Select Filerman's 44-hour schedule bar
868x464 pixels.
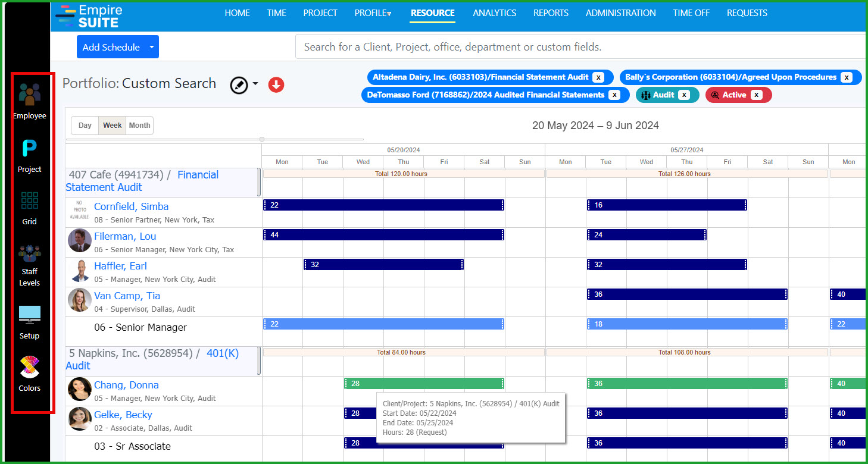pos(384,234)
